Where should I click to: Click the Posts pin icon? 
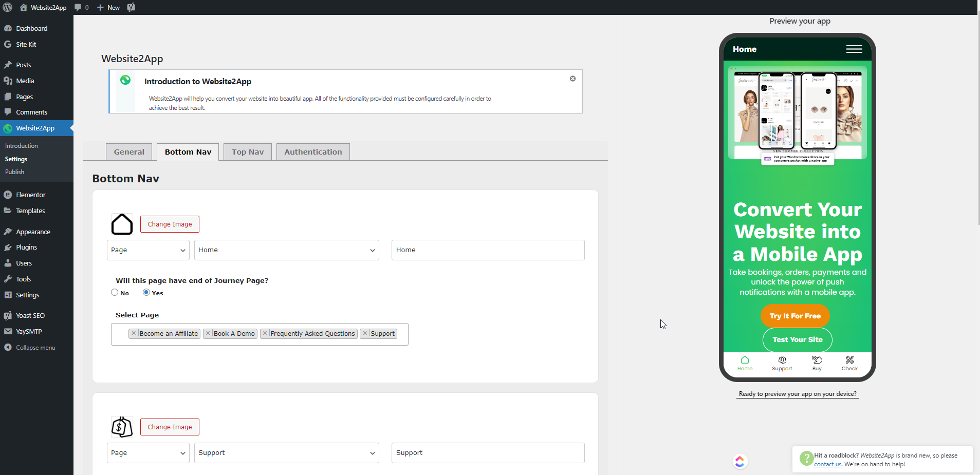click(8, 65)
